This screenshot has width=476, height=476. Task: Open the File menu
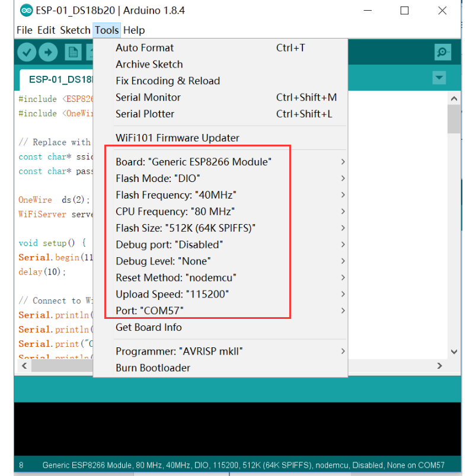[24, 30]
